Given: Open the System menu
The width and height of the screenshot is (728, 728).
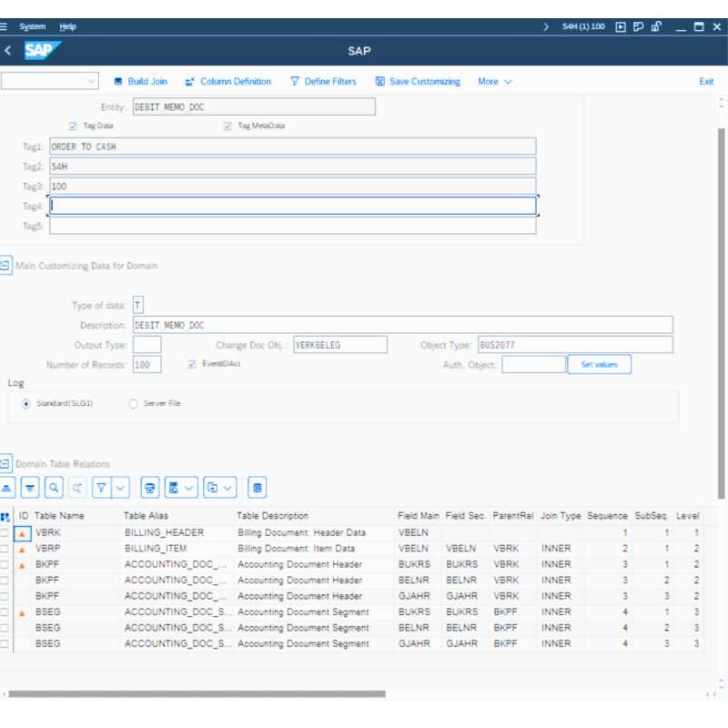Looking at the screenshot, I should coord(32,26).
